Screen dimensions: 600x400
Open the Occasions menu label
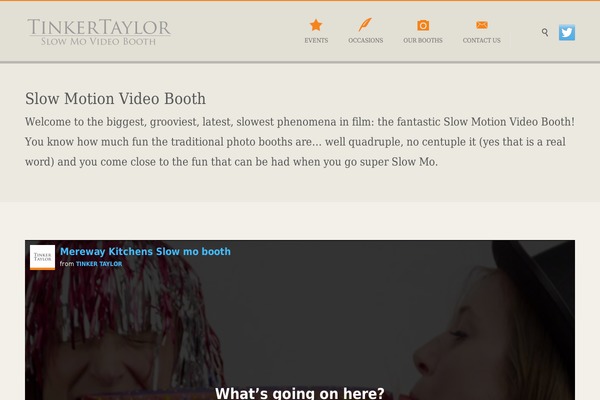365,40
